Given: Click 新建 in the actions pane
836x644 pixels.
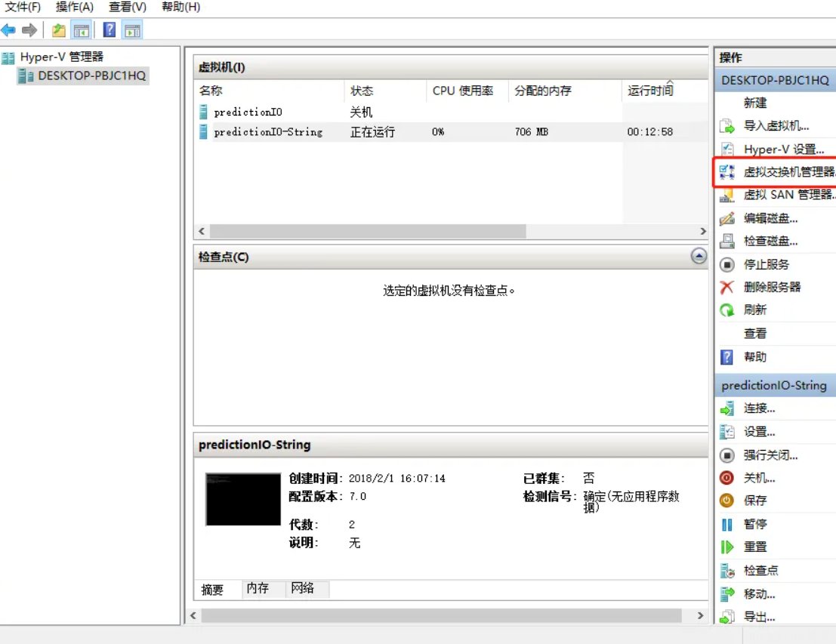Looking at the screenshot, I should [755, 103].
